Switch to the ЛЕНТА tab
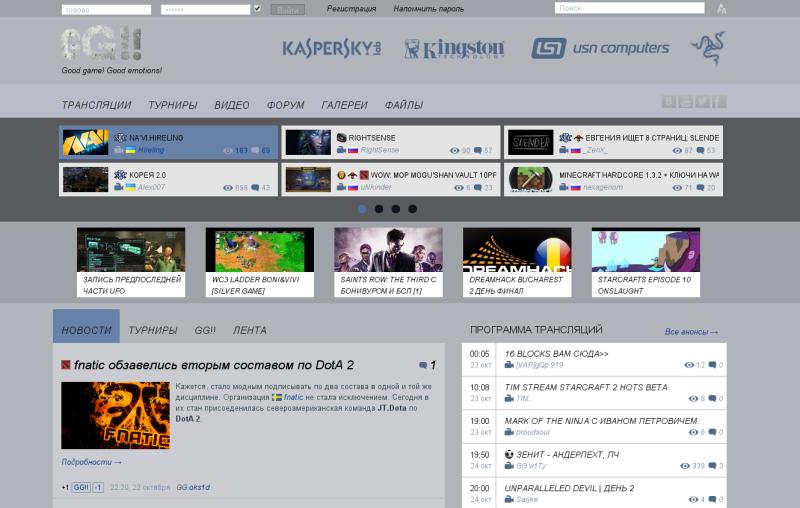 click(249, 331)
